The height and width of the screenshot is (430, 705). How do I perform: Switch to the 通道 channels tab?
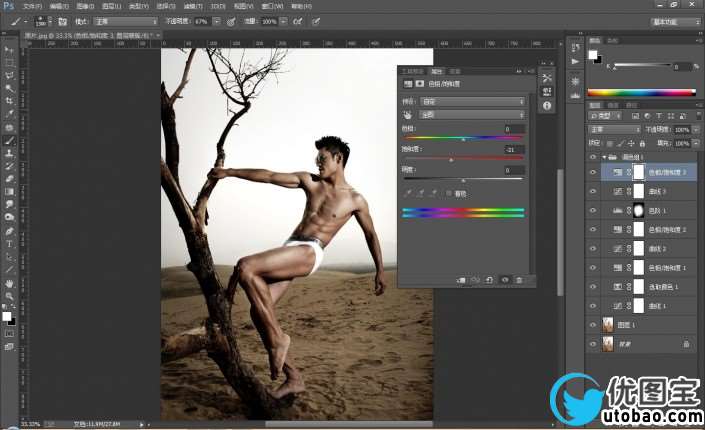click(x=613, y=105)
